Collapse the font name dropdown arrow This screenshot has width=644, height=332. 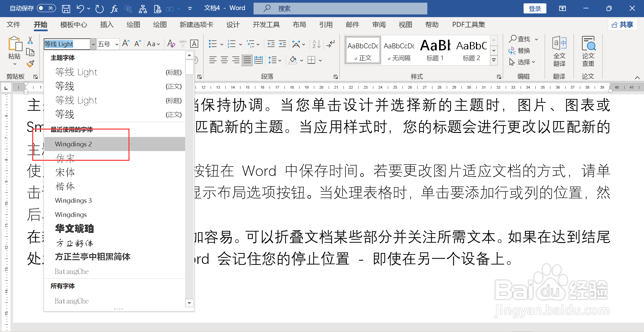(93, 44)
